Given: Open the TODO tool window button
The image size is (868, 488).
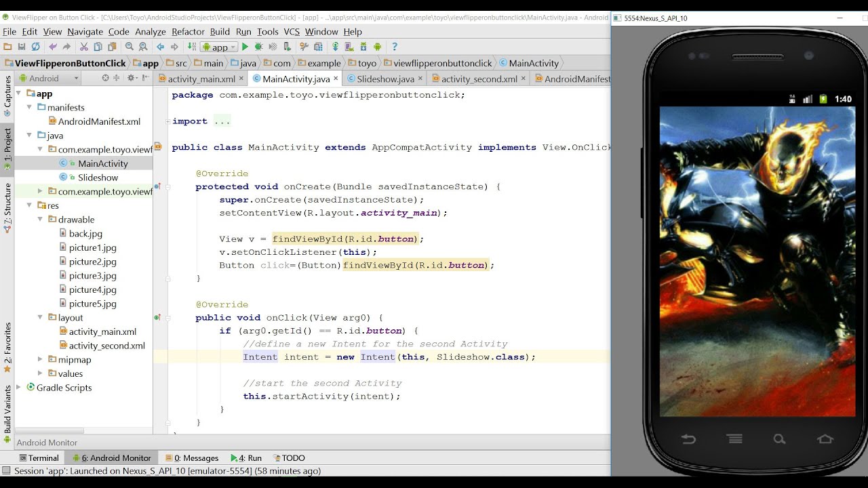Looking at the screenshot, I should (289, 458).
